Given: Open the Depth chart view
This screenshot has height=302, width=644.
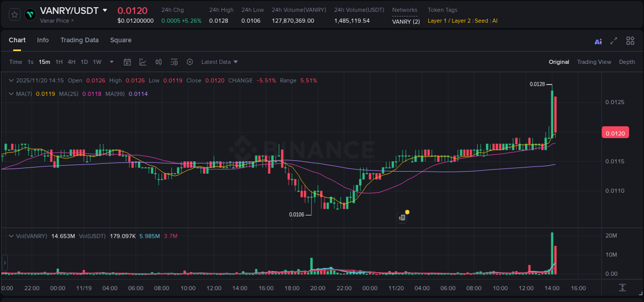Looking at the screenshot, I should 626,62.
